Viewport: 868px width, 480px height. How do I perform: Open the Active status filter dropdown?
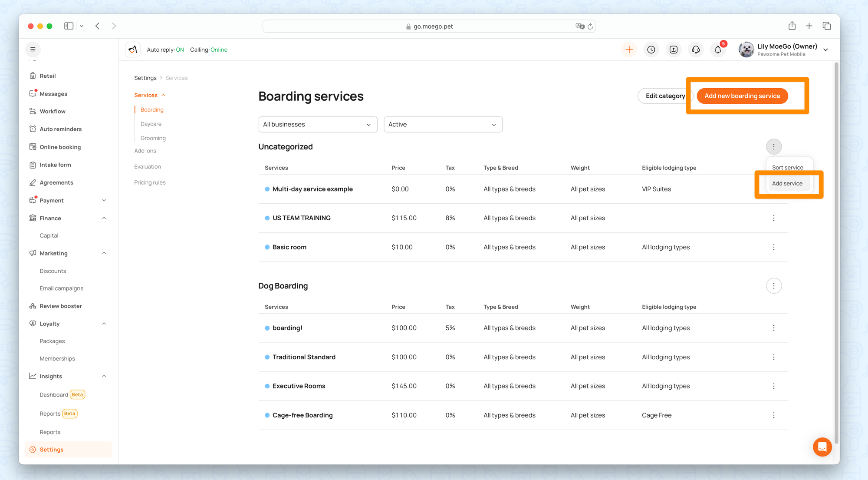coord(443,125)
